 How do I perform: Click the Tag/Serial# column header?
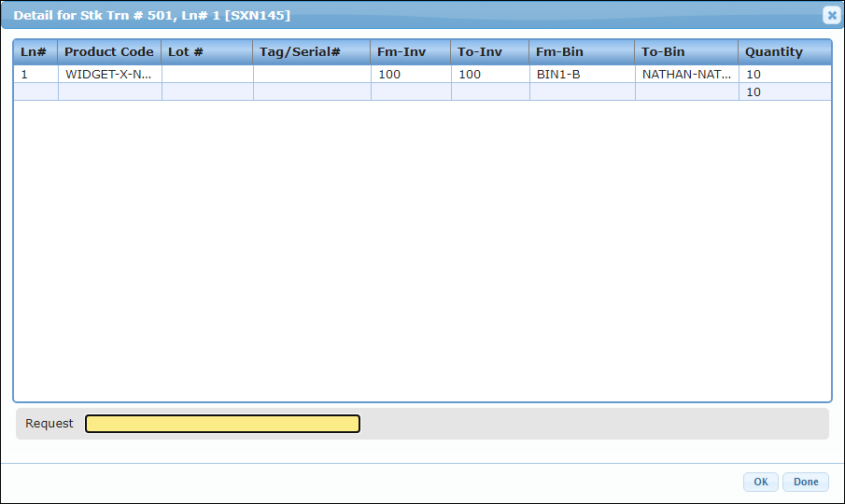[x=312, y=52]
